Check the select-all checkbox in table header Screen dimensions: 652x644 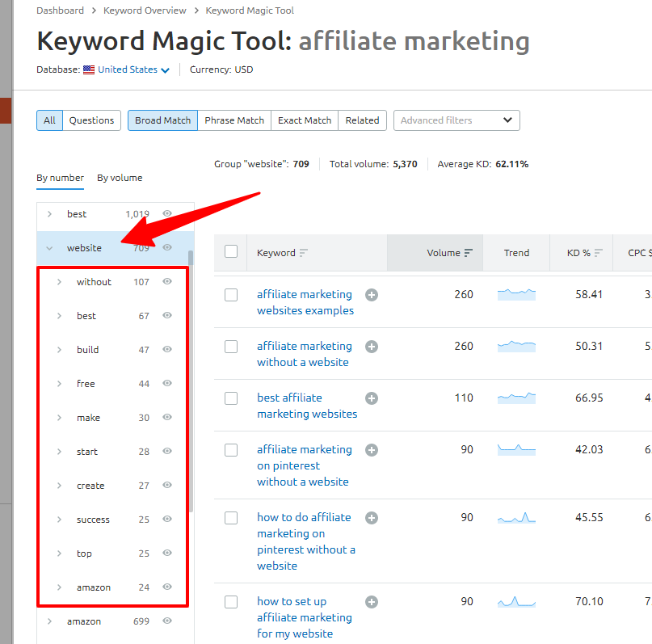(x=231, y=252)
